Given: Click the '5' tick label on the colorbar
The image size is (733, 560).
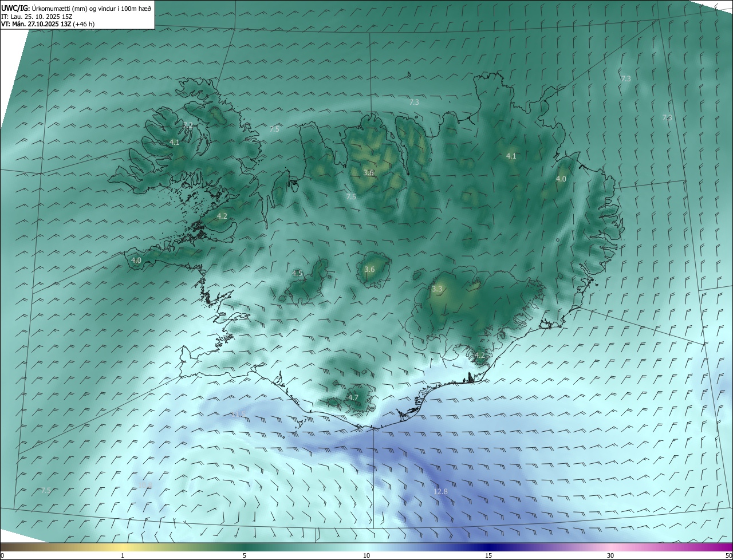Looking at the screenshot, I should point(245,556).
